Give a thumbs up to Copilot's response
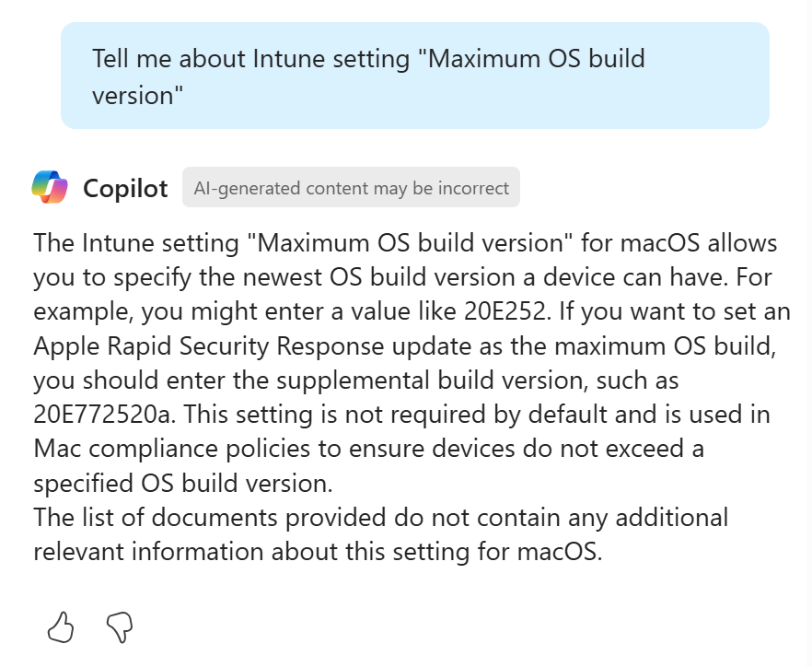Viewport: 812px width, 667px height. pyautogui.click(x=62, y=627)
